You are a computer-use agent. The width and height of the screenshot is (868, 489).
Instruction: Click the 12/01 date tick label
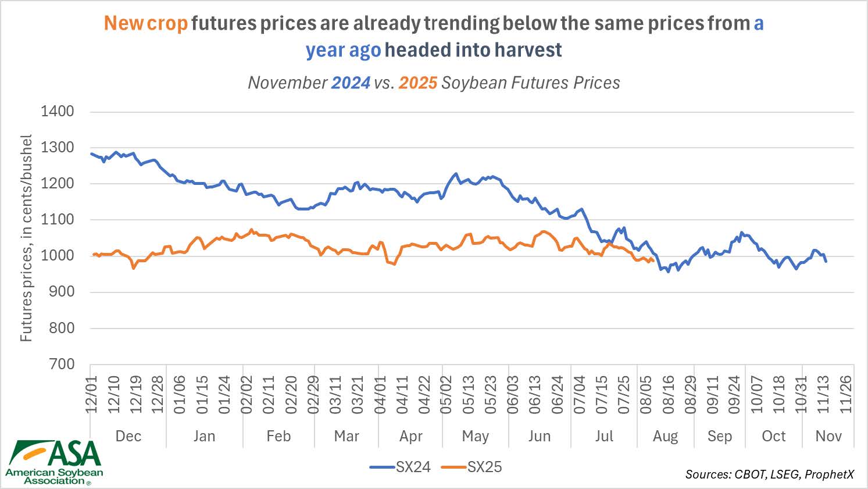(92, 394)
